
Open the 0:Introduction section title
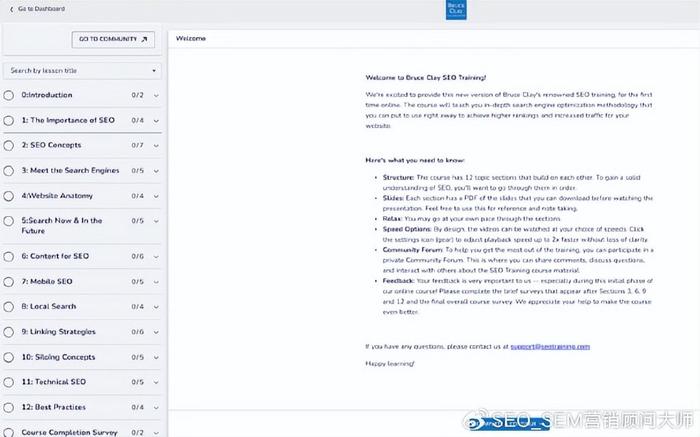47,95
